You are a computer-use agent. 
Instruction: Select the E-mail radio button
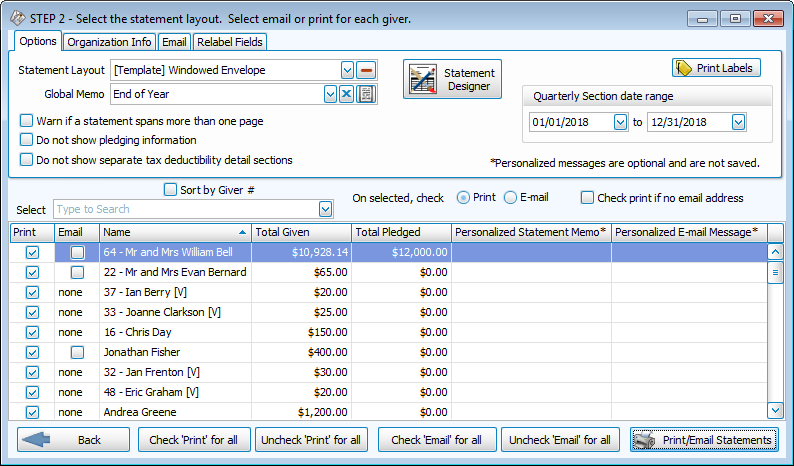tap(510, 198)
